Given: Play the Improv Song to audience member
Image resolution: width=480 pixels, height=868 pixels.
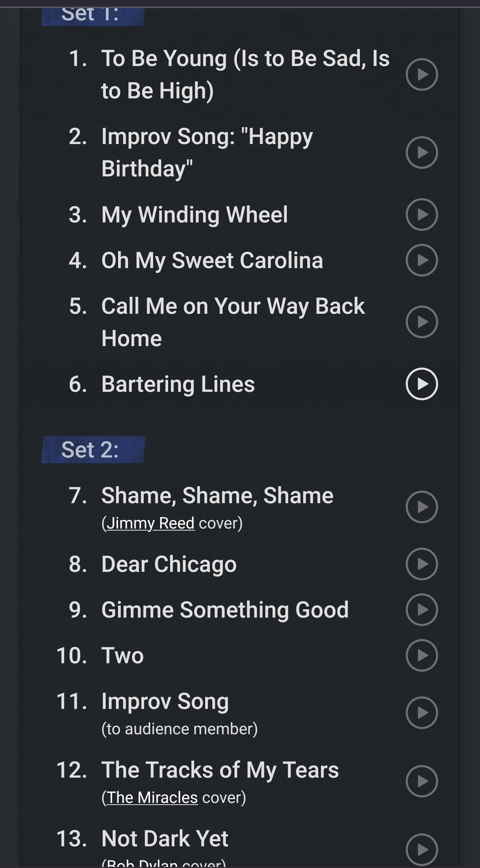Looking at the screenshot, I should (421, 712).
